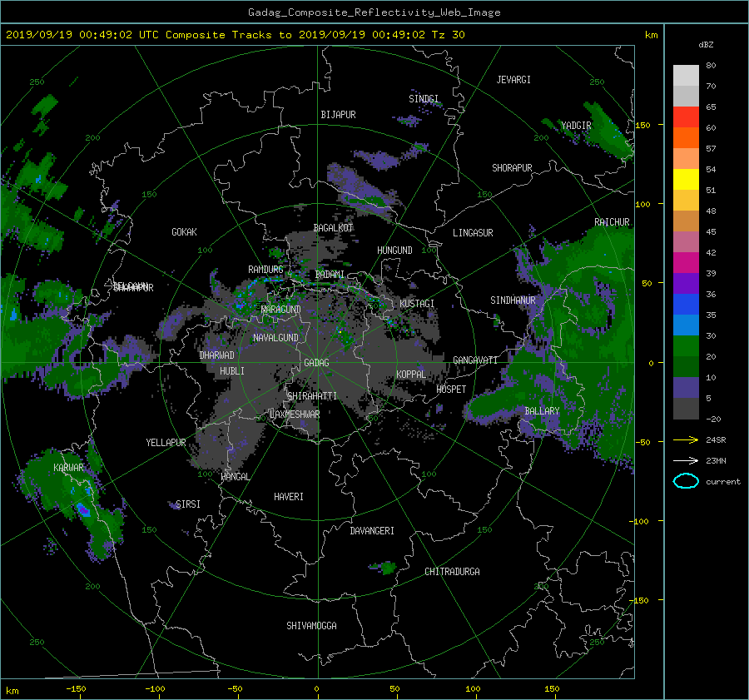Image resolution: width=749 pixels, height=700 pixels.
Task: Click the HOSPET city label
Action: 451,390
